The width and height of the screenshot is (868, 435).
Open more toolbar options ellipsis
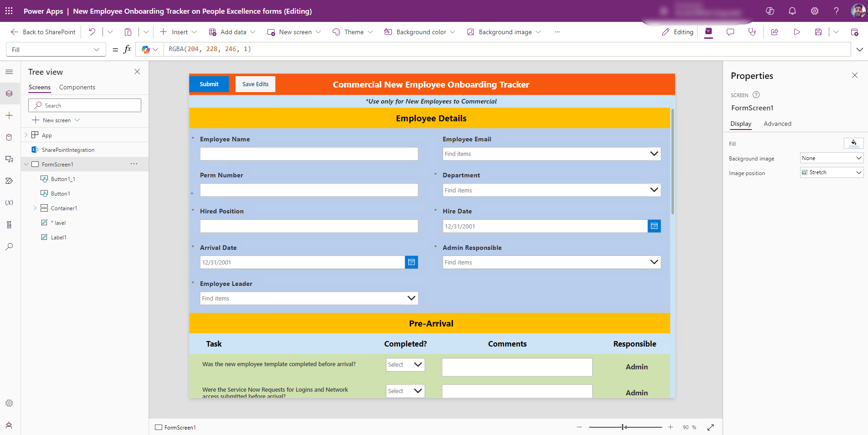(x=557, y=32)
